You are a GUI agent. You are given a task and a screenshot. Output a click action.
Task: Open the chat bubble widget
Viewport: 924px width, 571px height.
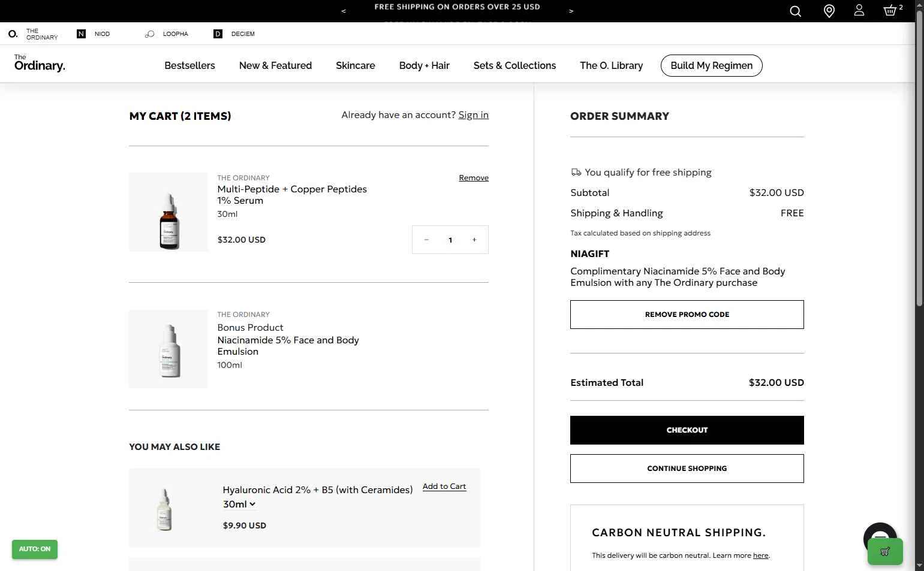point(880,533)
